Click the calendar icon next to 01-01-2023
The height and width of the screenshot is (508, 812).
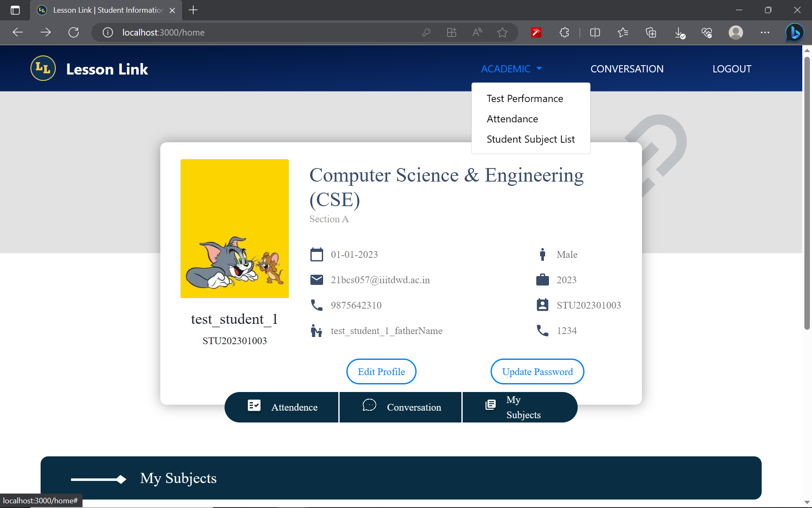click(x=317, y=254)
